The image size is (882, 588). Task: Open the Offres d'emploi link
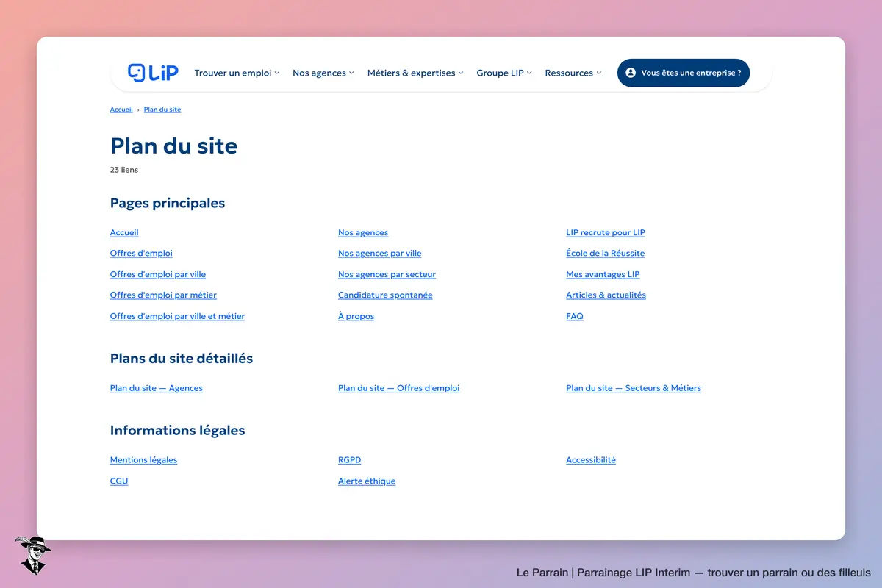[141, 253]
